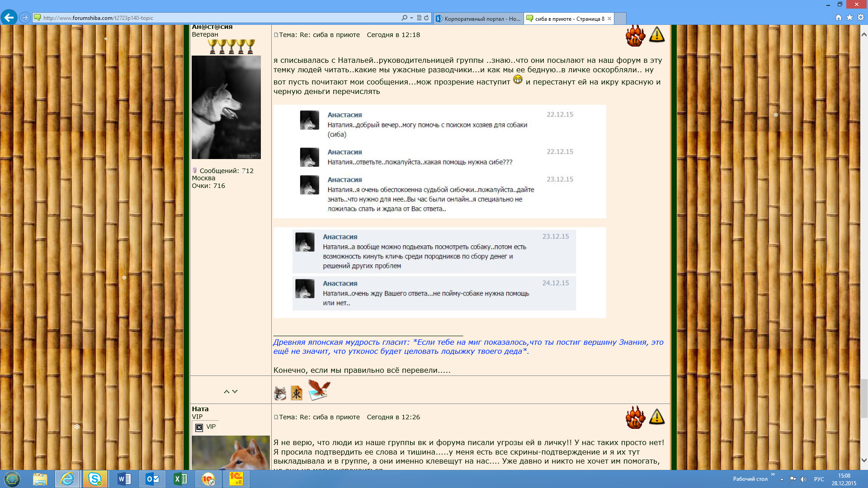Open РУС keyboard language switcher
The height and width of the screenshot is (488, 868).
tap(819, 479)
